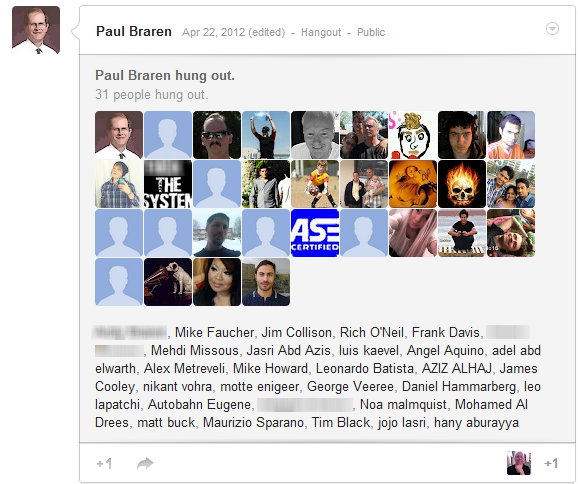Image resolution: width=578 pixels, height=484 pixels.
Task: Click the Jim Collison name link
Action: point(296,332)
